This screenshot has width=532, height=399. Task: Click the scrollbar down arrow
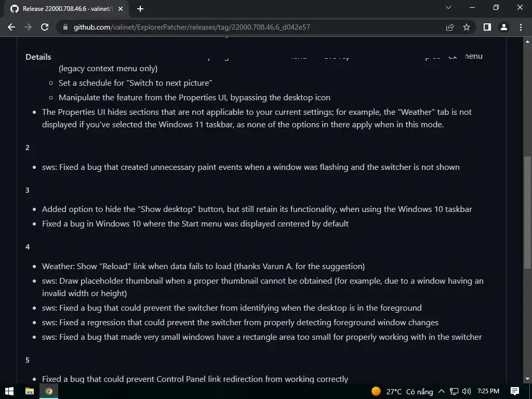(x=527, y=379)
